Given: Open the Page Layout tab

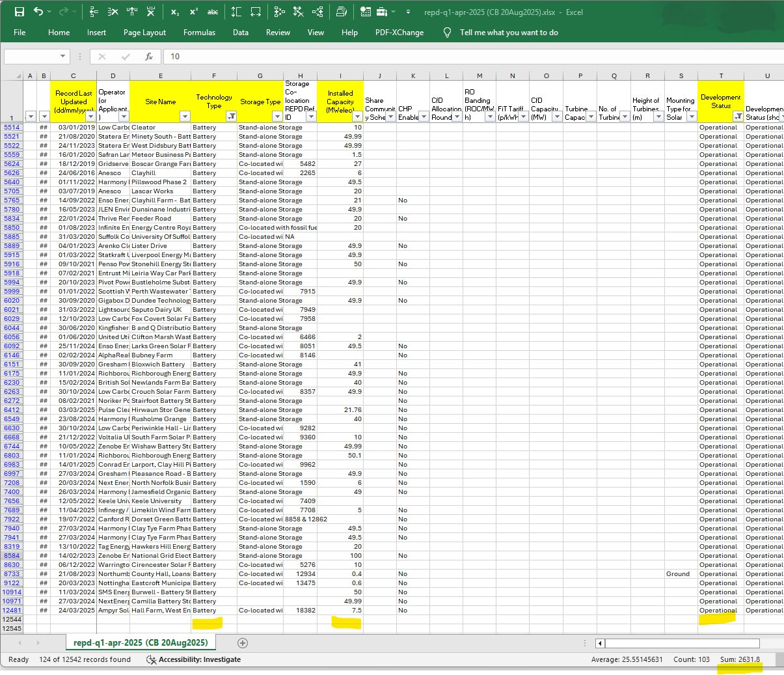Looking at the screenshot, I should coord(144,33).
